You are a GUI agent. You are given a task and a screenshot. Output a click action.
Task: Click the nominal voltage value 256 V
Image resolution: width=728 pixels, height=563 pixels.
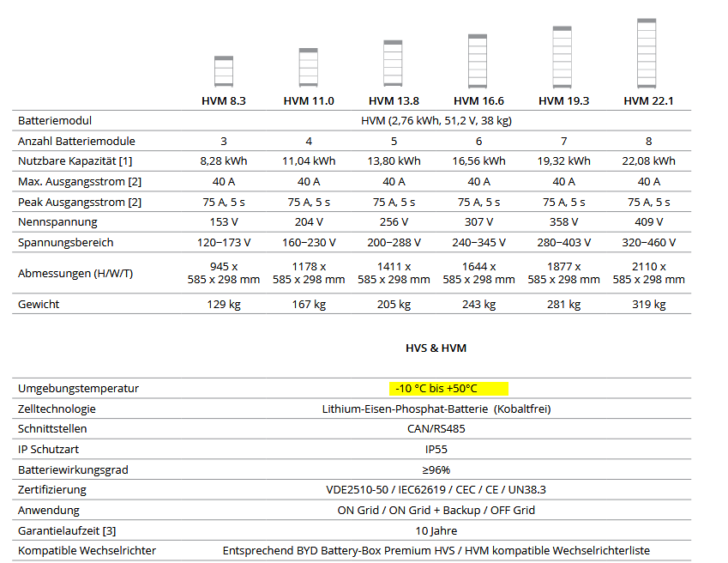click(394, 222)
